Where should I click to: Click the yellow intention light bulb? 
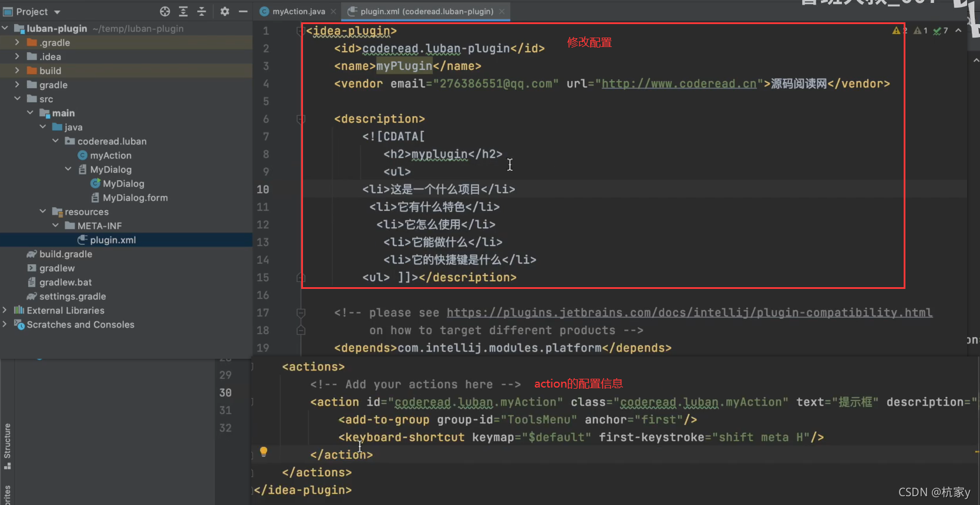coord(264,452)
